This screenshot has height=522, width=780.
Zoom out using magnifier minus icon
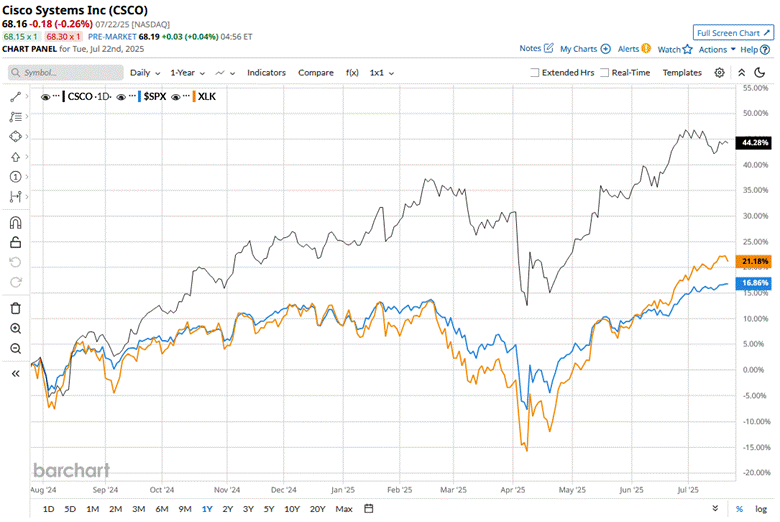(15, 348)
